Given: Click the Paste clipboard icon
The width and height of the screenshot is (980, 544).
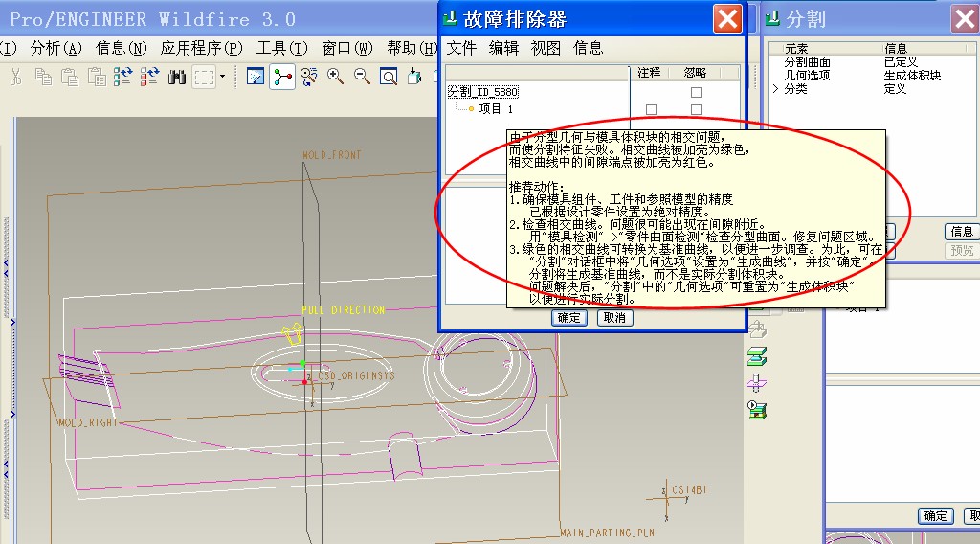Looking at the screenshot, I should tap(69, 77).
